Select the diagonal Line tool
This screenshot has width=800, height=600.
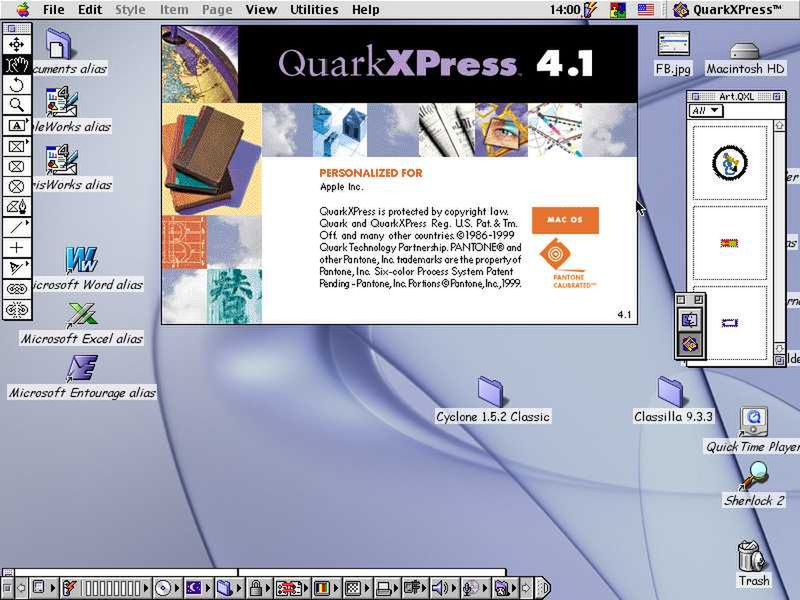pyautogui.click(x=16, y=227)
